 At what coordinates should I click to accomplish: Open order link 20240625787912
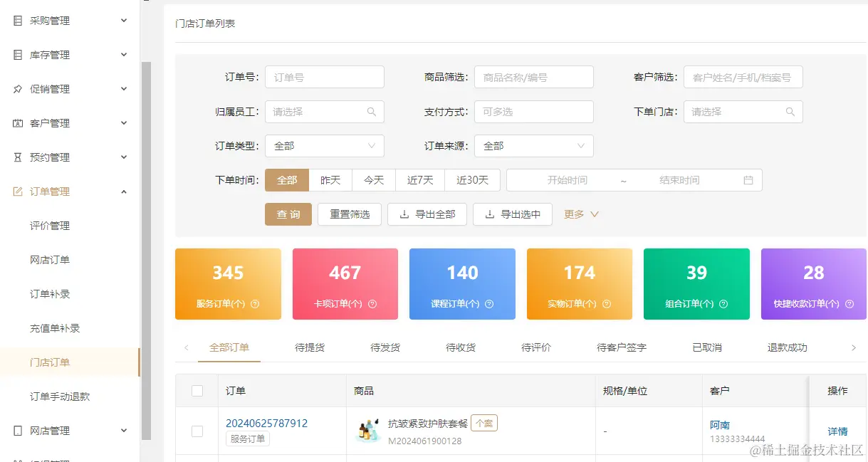[x=267, y=422]
